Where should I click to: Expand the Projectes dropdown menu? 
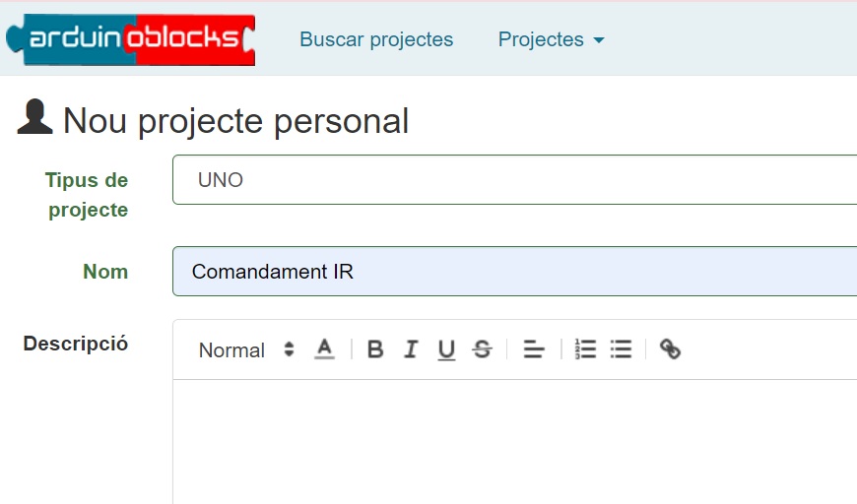tap(551, 40)
